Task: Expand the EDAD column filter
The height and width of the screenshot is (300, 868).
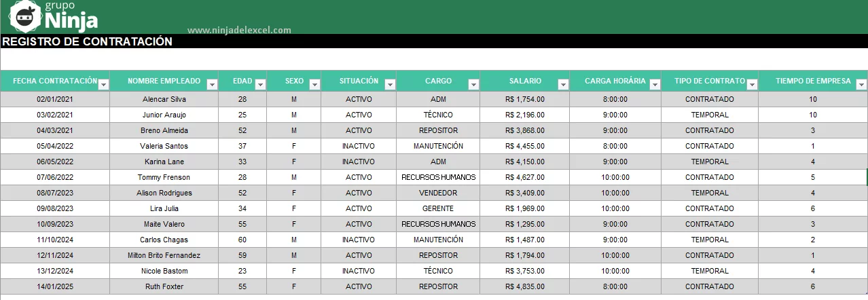Action: pyautogui.click(x=260, y=85)
